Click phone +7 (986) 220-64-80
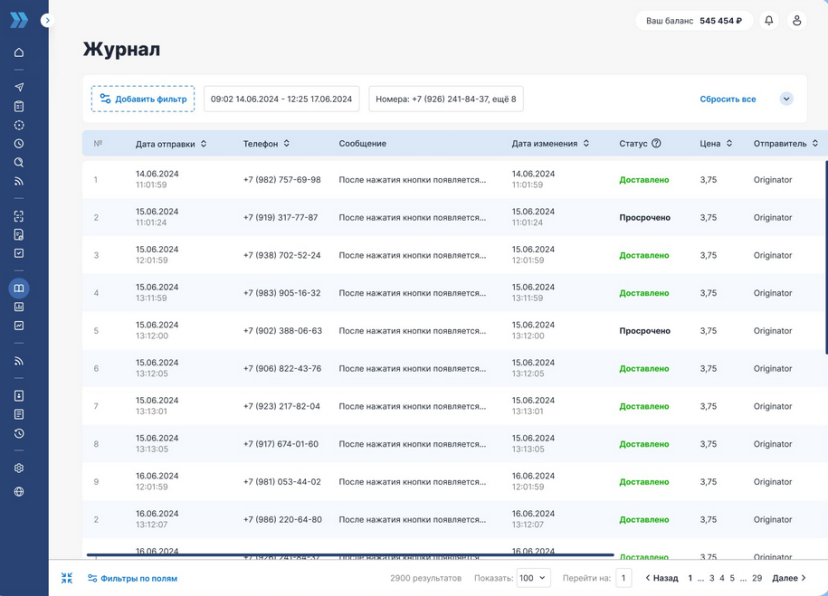The image size is (828, 596). tap(283, 519)
